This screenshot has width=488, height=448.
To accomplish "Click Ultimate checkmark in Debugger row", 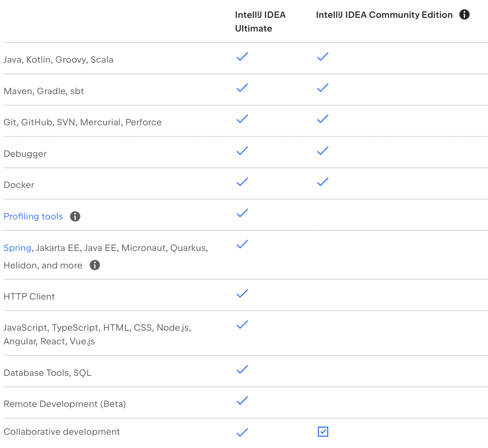I will pyautogui.click(x=242, y=151).
